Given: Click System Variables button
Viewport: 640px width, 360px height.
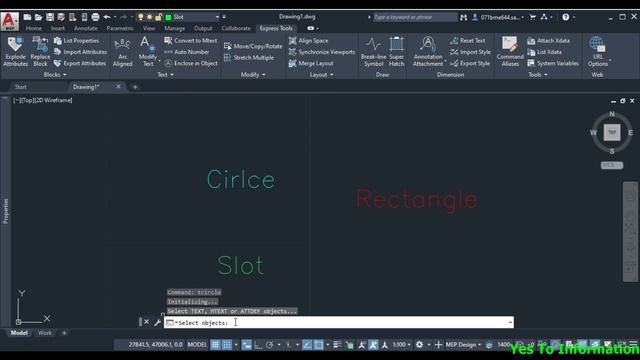Looking at the screenshot, I should pos(553,63).
